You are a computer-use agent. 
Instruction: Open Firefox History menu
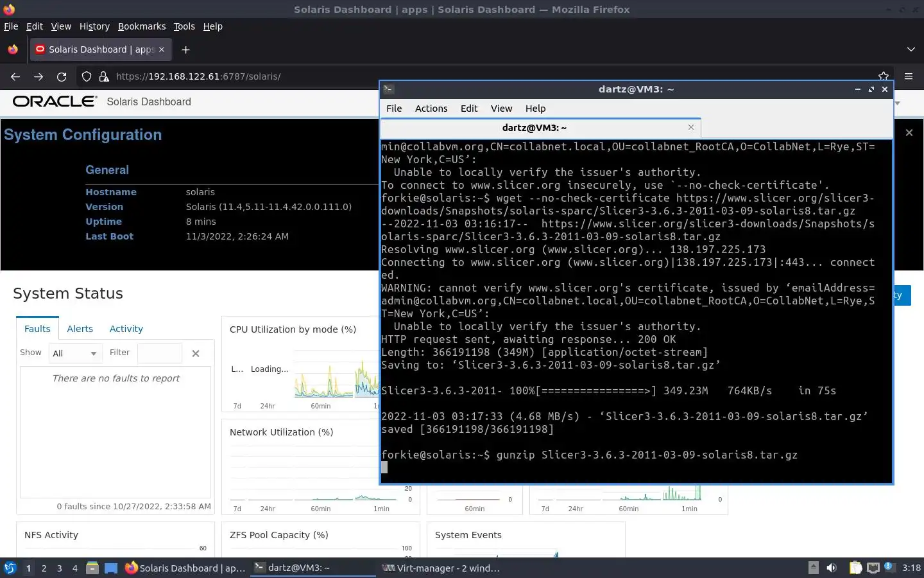[94, 26]
